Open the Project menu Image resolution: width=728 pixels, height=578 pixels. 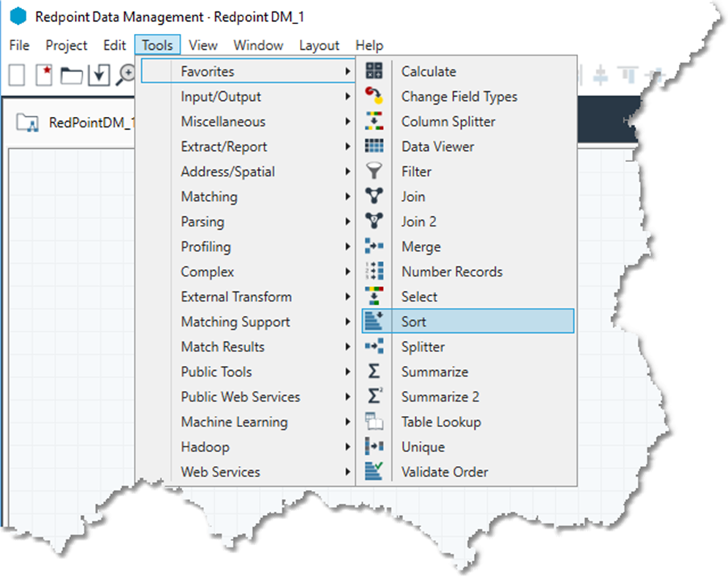(x=66, y=45)
